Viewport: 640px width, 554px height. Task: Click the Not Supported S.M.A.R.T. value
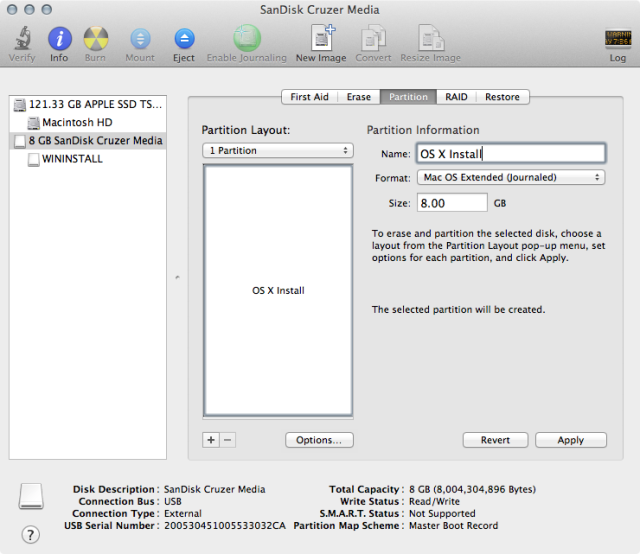click(x=442, y=514)
